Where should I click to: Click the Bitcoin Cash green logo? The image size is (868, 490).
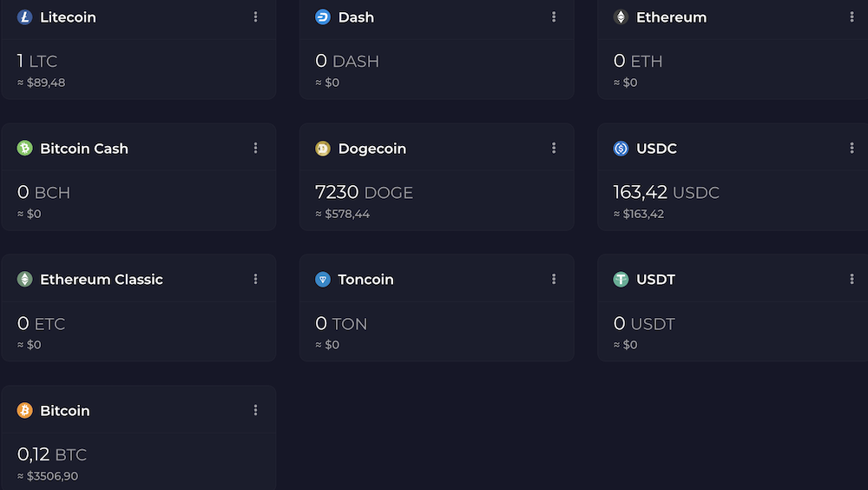(24, 148)
